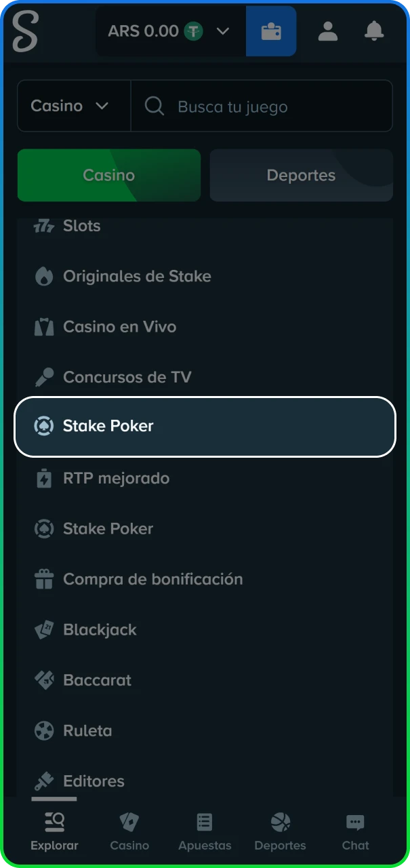Select the Slots category icon

pos(44,226)
